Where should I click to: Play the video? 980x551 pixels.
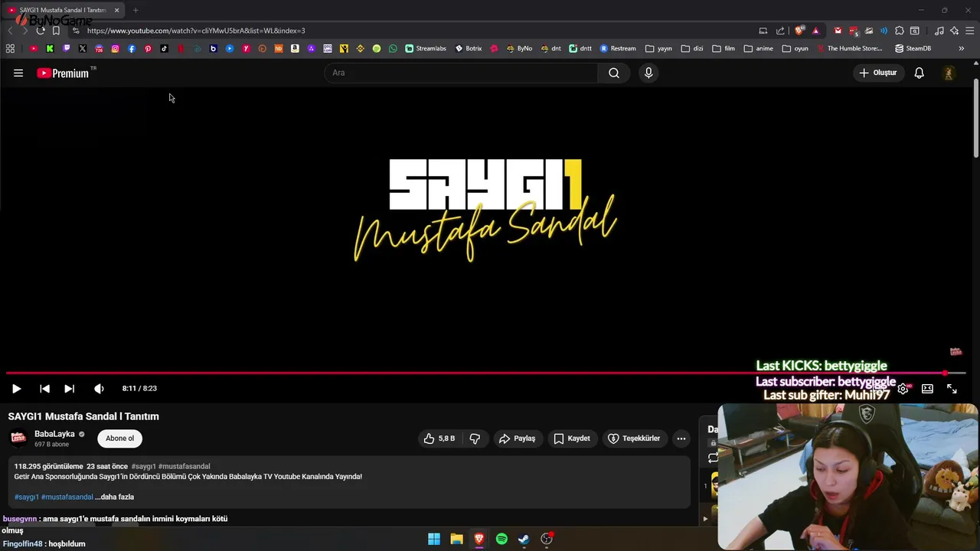point(16,389)
